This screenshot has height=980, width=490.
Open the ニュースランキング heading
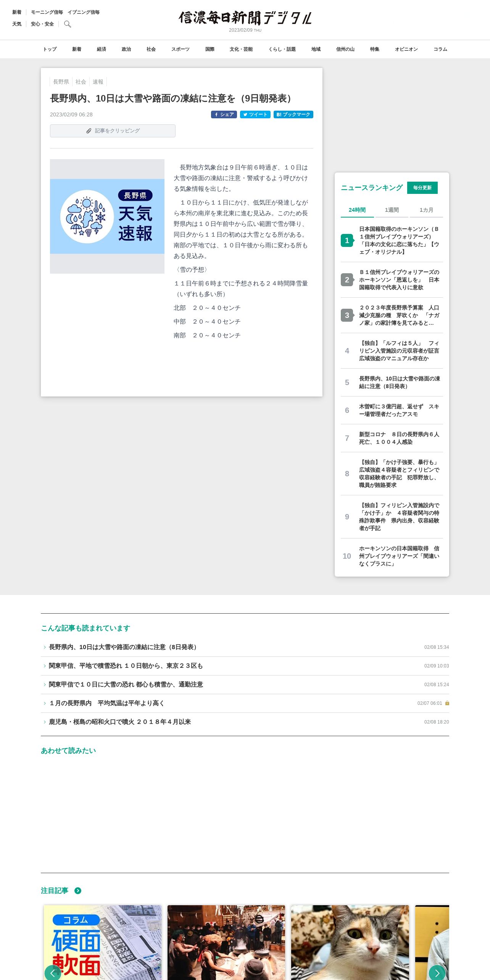click(x=372, y=188)
